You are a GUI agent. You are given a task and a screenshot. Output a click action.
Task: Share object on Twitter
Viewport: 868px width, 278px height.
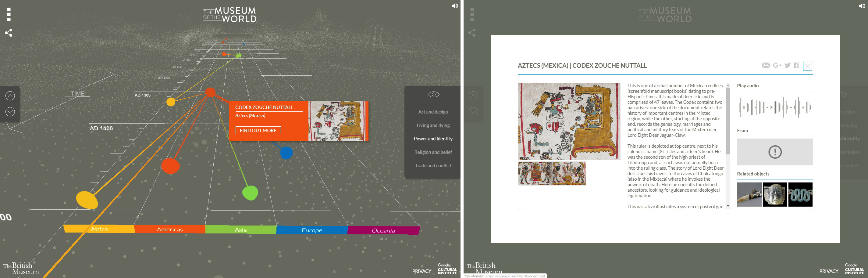coord(788,65)
